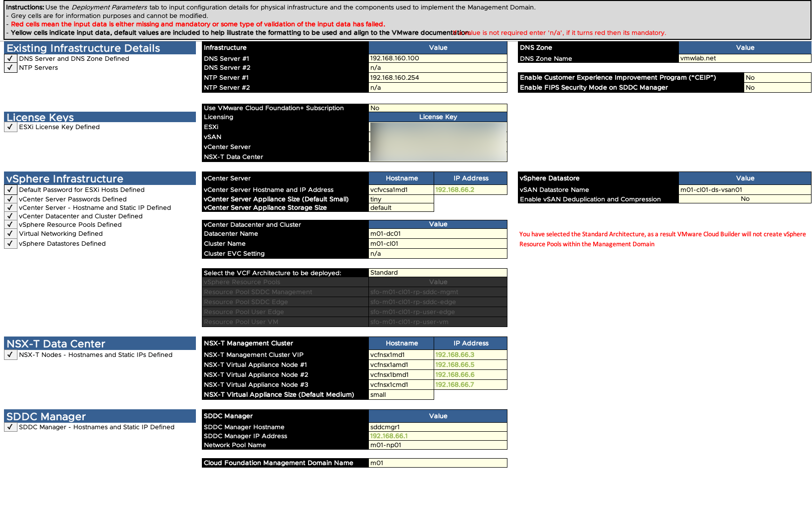Screen dimensions: 812x509
Task: Click the License Key column header
Action: pyautogui.click(x=438, y=117)
